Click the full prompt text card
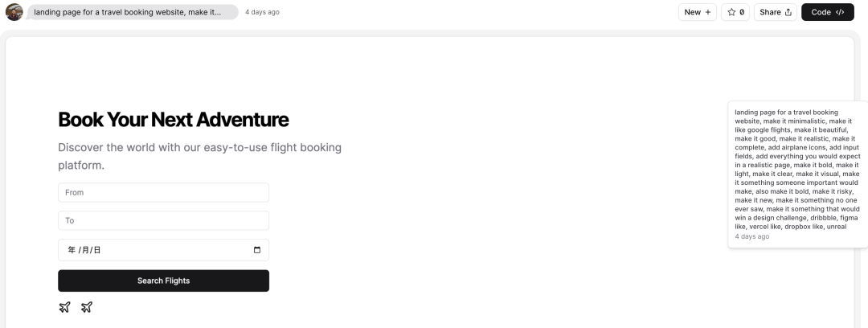The width and height of the screenshot is (868, 328). point(798,174)
